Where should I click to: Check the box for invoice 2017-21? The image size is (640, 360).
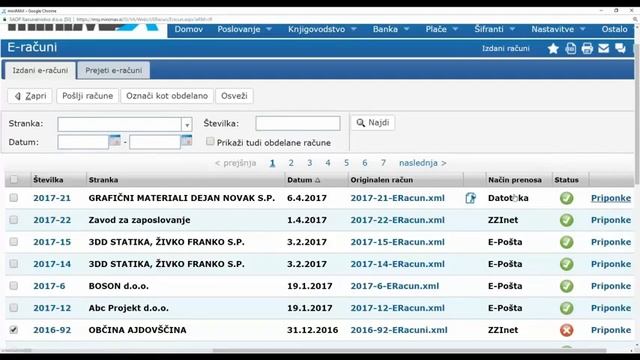14,198
